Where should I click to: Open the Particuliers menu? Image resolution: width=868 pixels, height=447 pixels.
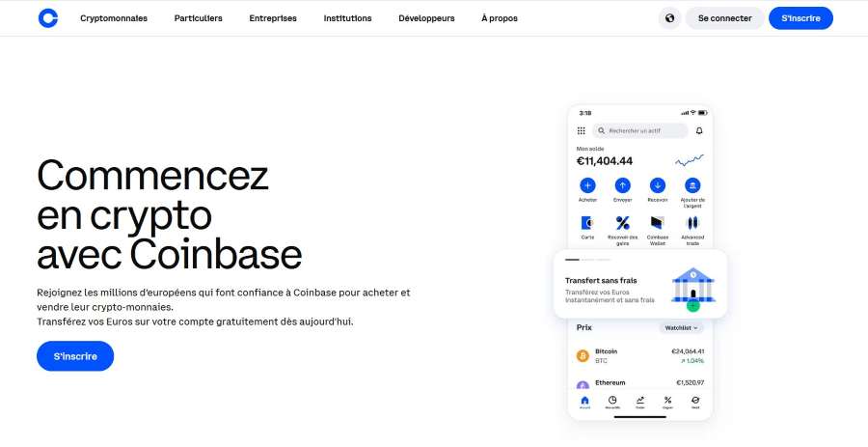[198, 18]
